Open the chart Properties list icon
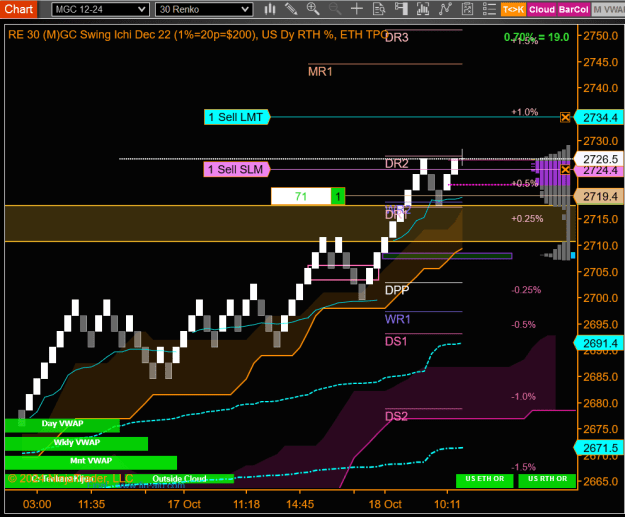Screen dimensions: 625x517 coord(489,9)
